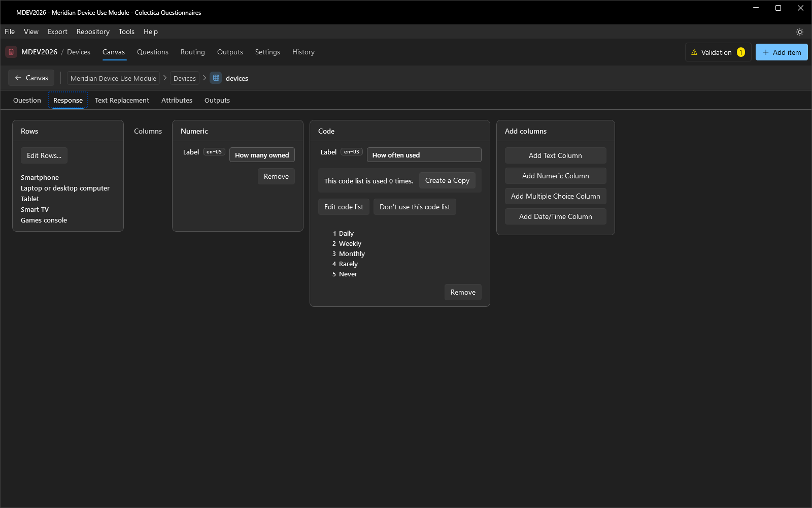Go back with the Canvas arrow button
The height and width of the screenshot is (508, 812).
[x=31, y=78]
